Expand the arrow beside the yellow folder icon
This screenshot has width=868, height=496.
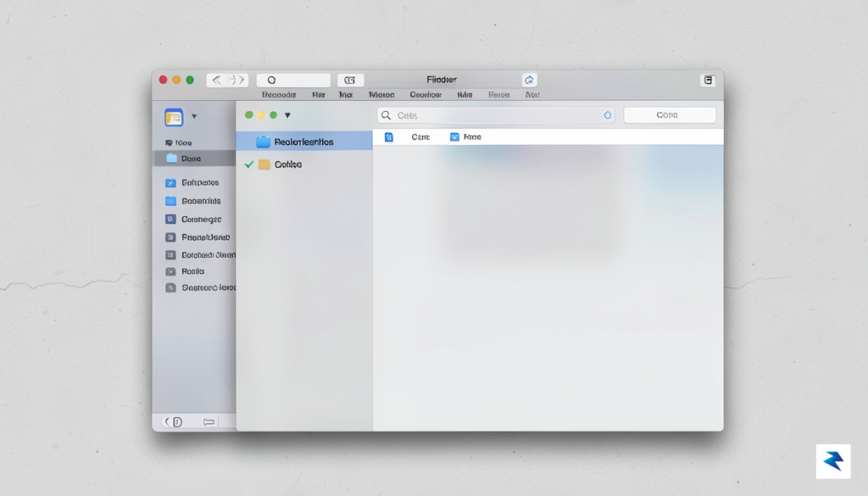click(194, 117)
